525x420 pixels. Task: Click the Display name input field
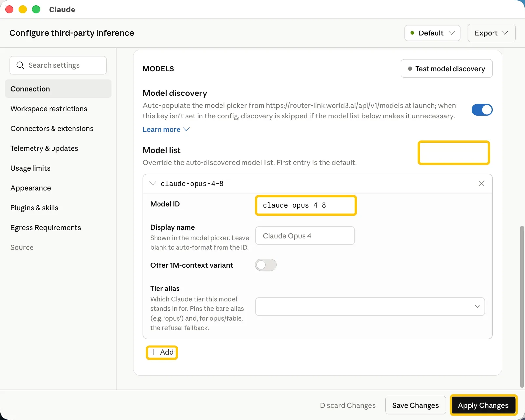tap(305, 236)
